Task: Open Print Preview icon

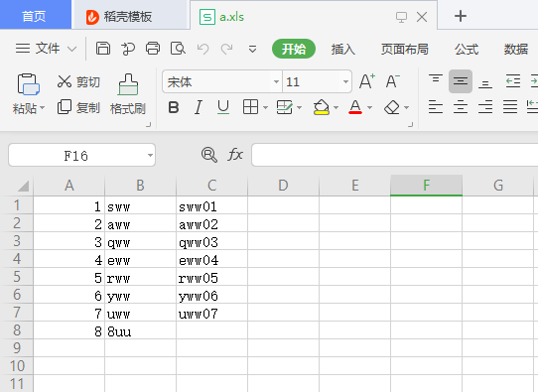Action: pos(178,49)
